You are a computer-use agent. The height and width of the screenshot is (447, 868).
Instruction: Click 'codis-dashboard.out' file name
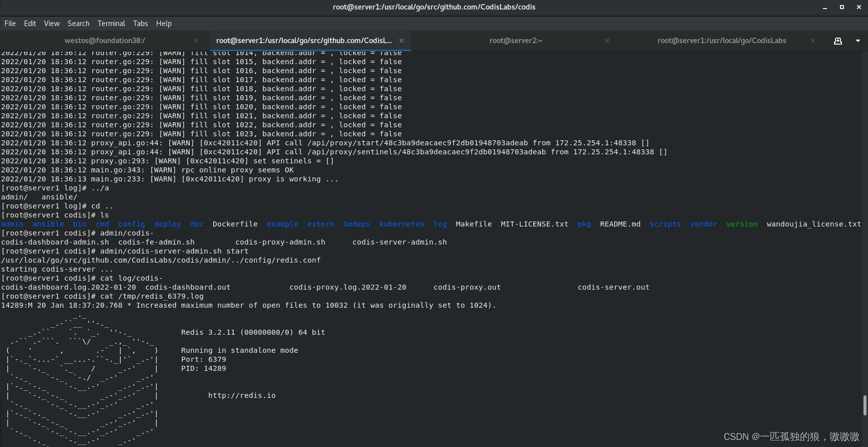coord(188,287)
